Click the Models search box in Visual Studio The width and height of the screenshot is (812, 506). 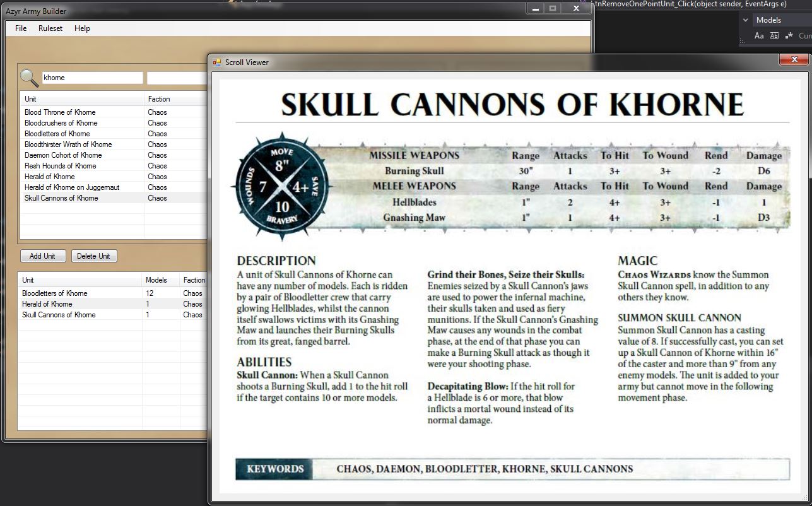point(782,20)
